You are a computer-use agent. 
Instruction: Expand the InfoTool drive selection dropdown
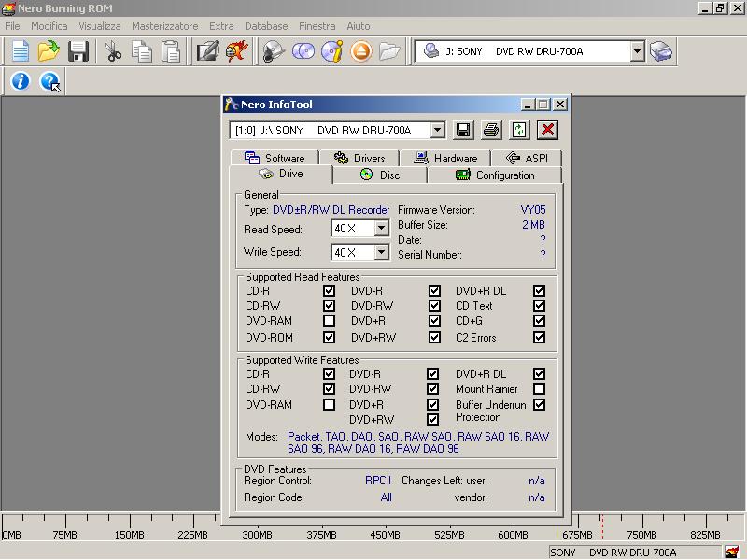437,130
